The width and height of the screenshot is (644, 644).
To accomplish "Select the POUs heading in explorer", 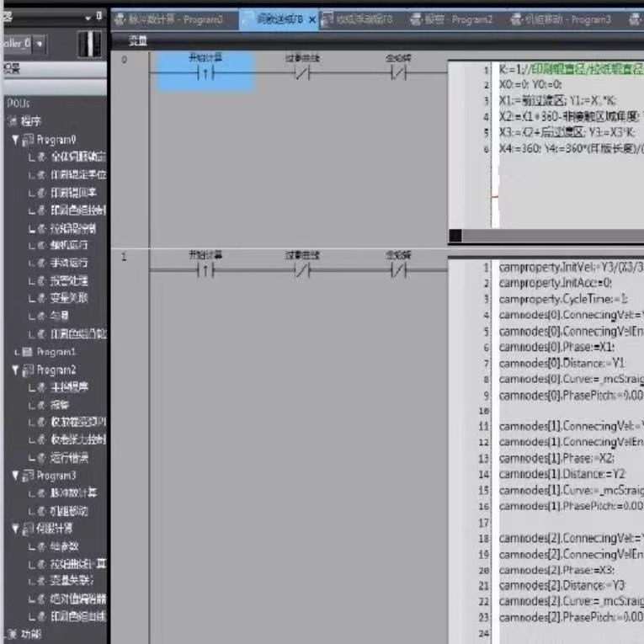I will (x=19, y=103).
